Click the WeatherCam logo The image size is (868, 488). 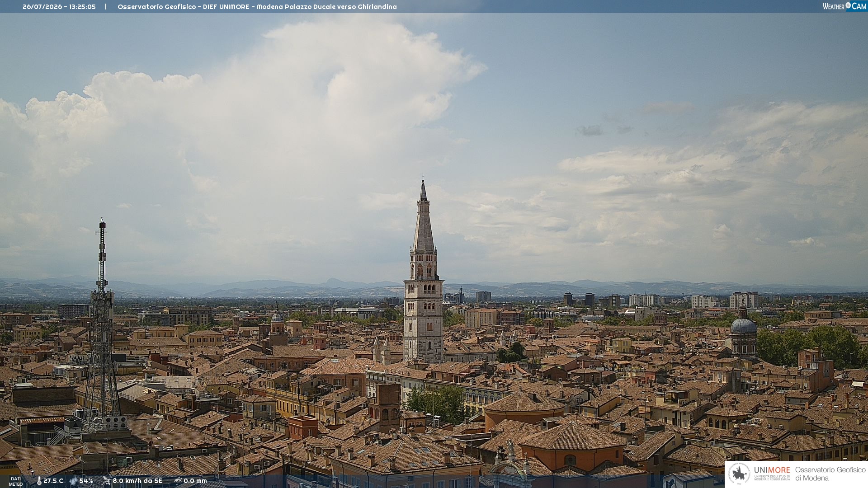click(844, 6)
